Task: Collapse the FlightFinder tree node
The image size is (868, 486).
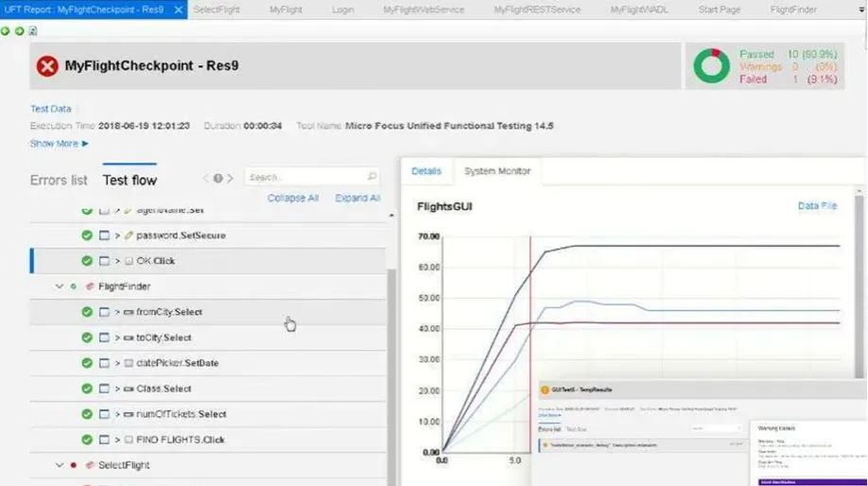Action: 60,286
